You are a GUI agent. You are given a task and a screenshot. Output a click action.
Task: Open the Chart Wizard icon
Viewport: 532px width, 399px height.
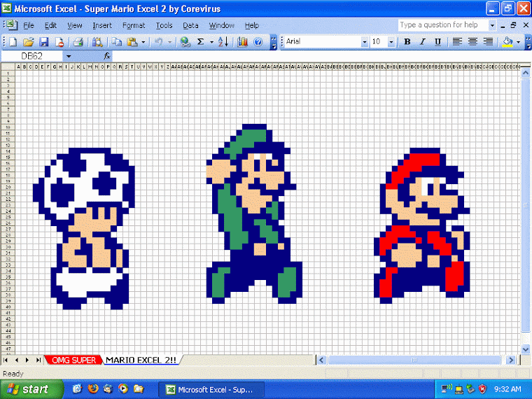(x=242, y=42)
